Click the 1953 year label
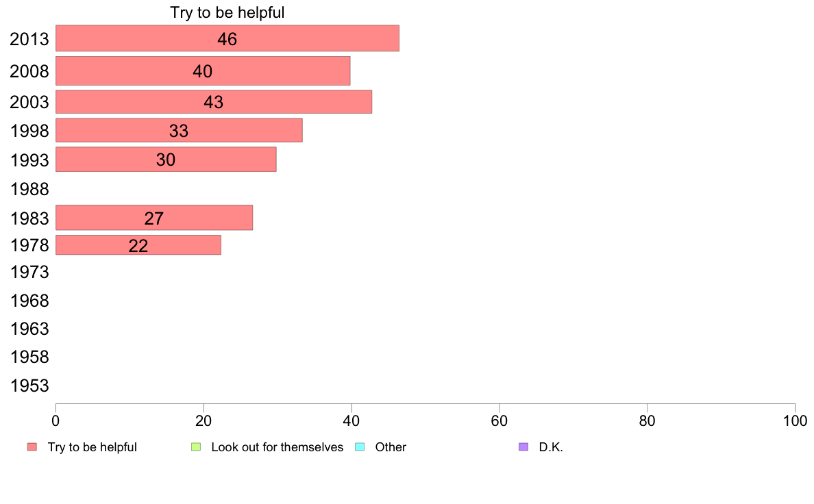814x504 pixels. point(29,386)
